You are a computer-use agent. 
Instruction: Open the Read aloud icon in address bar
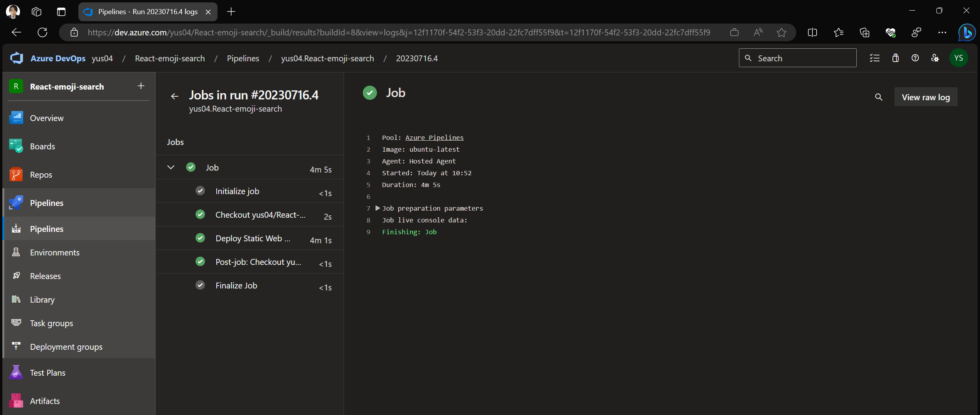click(758, 32)
